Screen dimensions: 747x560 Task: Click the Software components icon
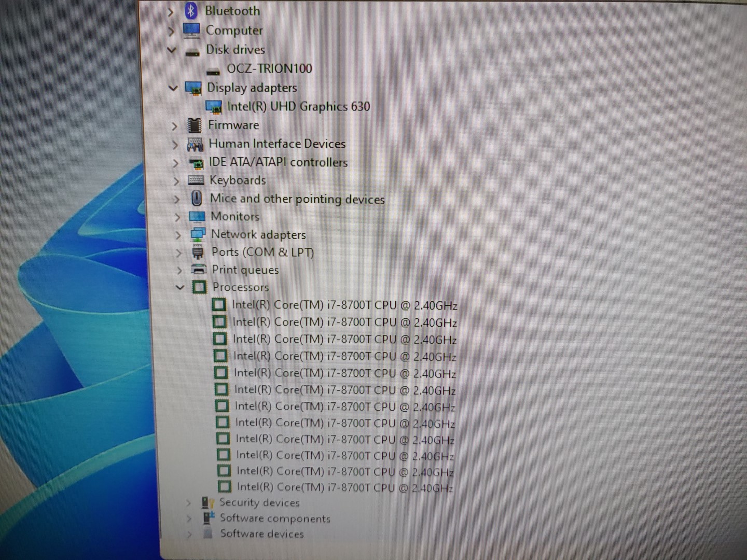(209, 517)
